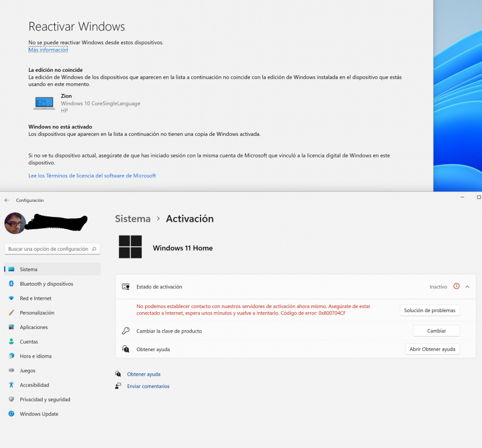Open 'Lee los Términos de licencia' link
The image size is (482, 448).
pyautogui.click(x=92, y=176)
